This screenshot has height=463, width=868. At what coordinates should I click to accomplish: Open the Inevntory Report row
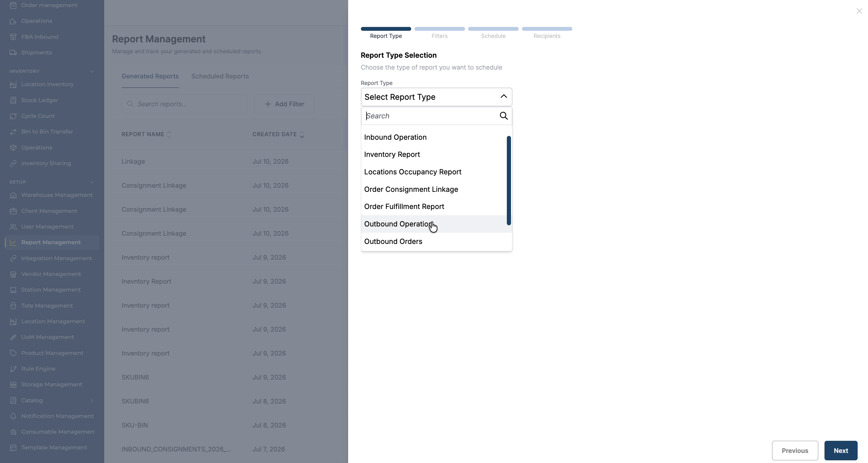[230, 281]
